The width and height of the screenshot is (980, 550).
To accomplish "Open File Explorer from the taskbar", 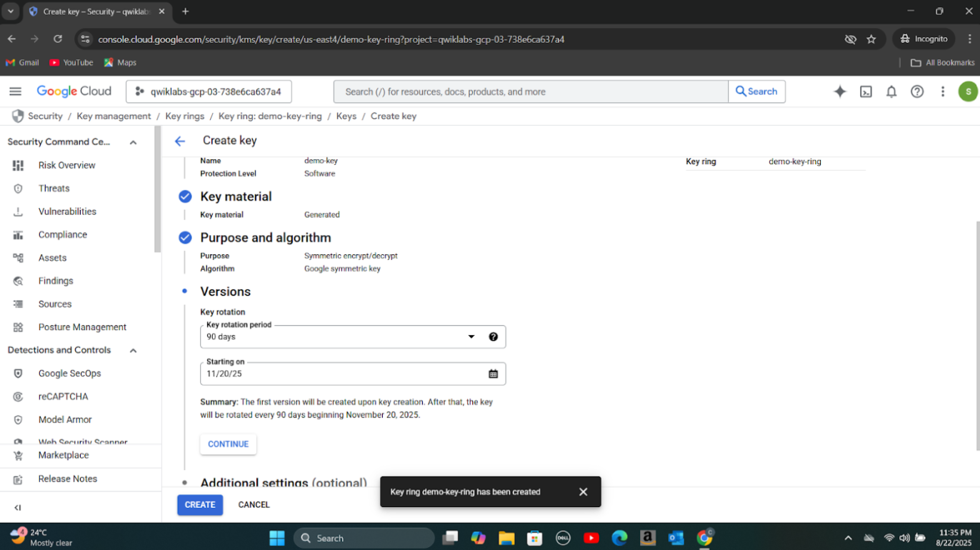I will 506,538.
